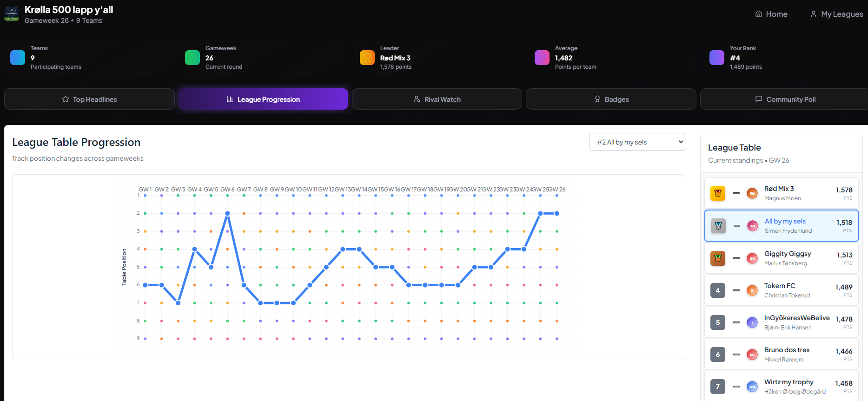Click the My Leagues person icon
Image resolution: width=868 pixels, height=401 pixels.
pos(814,14)
